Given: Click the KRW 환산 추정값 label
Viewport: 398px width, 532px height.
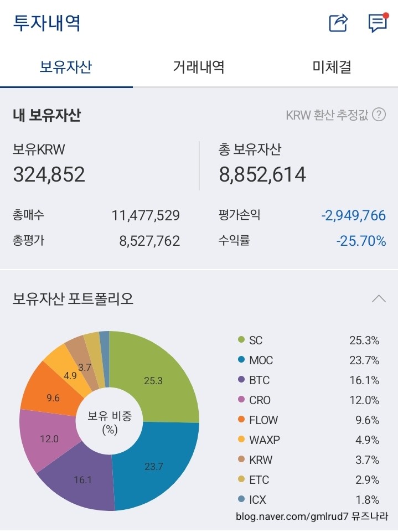Looking at the screenshot, I should click(x=327, y=115).
